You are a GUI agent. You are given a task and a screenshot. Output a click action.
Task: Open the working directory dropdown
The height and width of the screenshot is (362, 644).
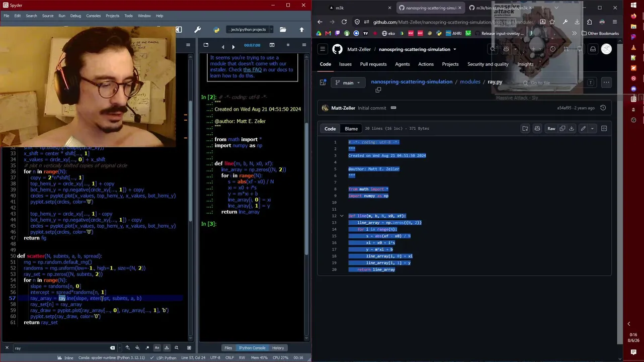point(271,30)
